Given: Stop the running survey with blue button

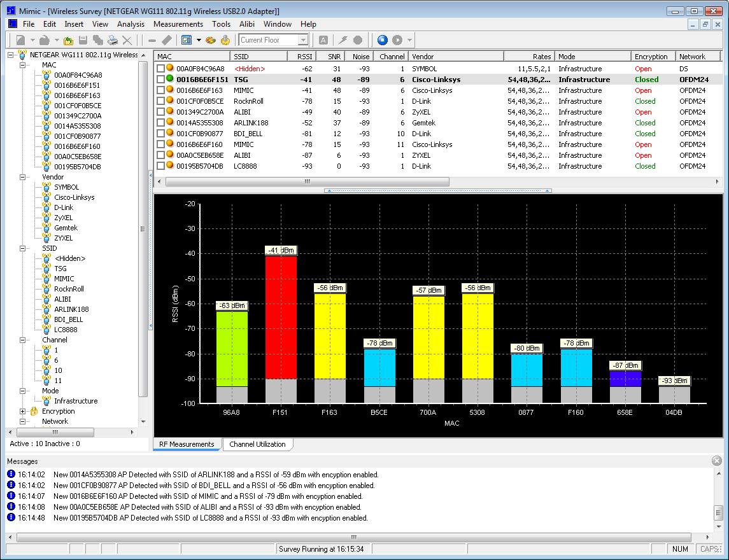Looking at the screenshot, I should pos(382,40).
